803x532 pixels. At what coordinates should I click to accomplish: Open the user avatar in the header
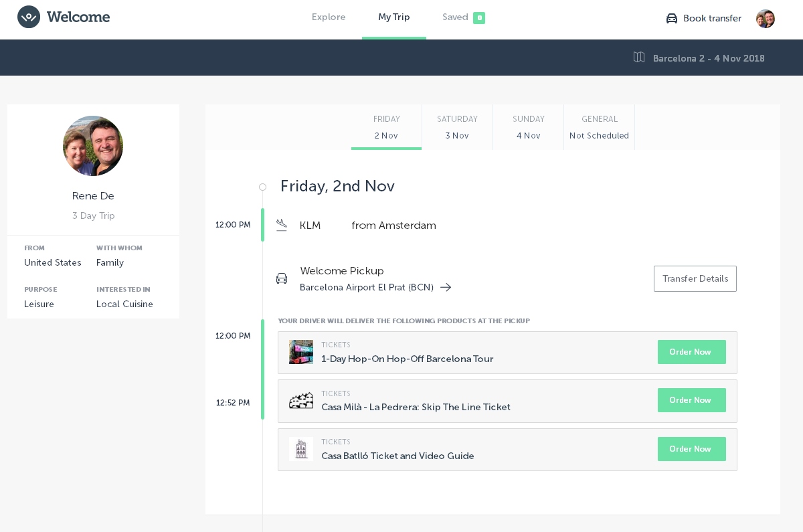point(765,19)
